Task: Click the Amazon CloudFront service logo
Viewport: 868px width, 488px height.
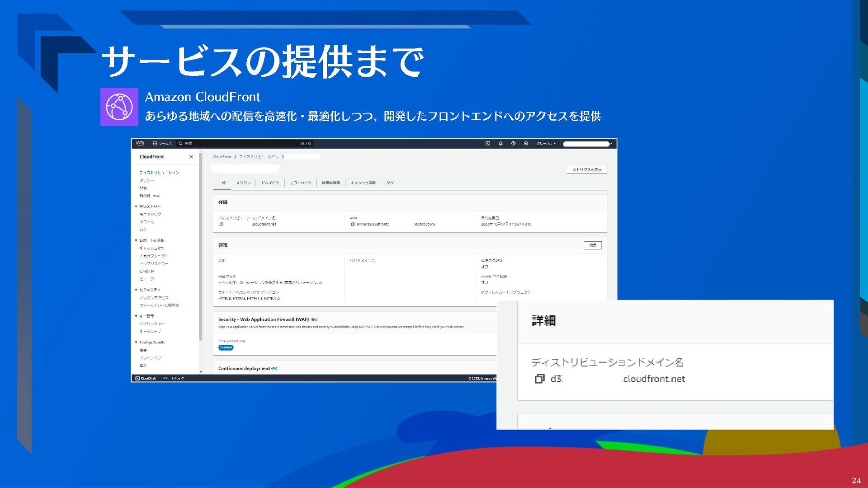Action: [x=119, y=107]
